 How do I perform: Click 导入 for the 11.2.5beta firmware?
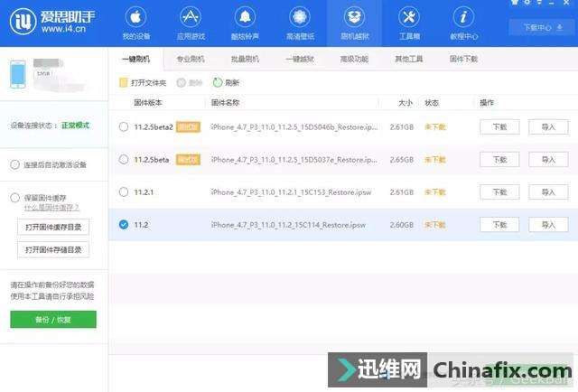pyautogui.click(x=548, y=159)
